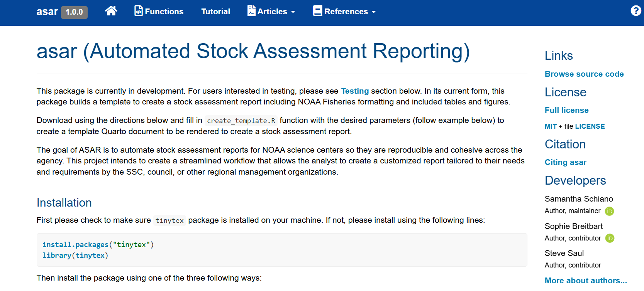This screenshot has height=291, width=644.
Task: Go to the home page icon
Action: click(111, 11)
